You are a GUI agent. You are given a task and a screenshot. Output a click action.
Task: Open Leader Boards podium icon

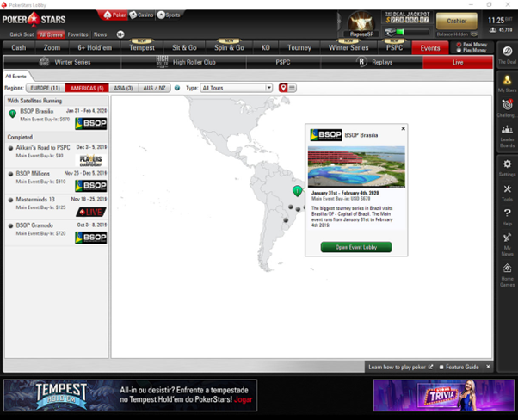[x=507, y=129]
